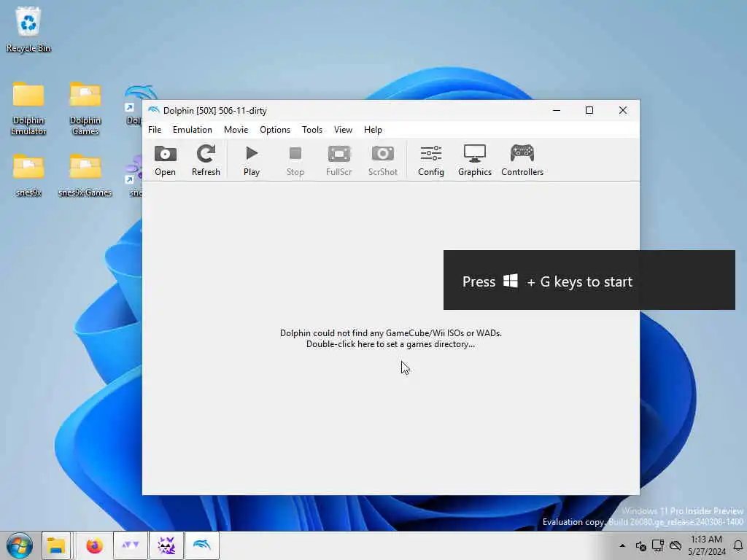Open Graphics settings from toolbar
This screenshot has height=560, width=747.
coord(474,160)
